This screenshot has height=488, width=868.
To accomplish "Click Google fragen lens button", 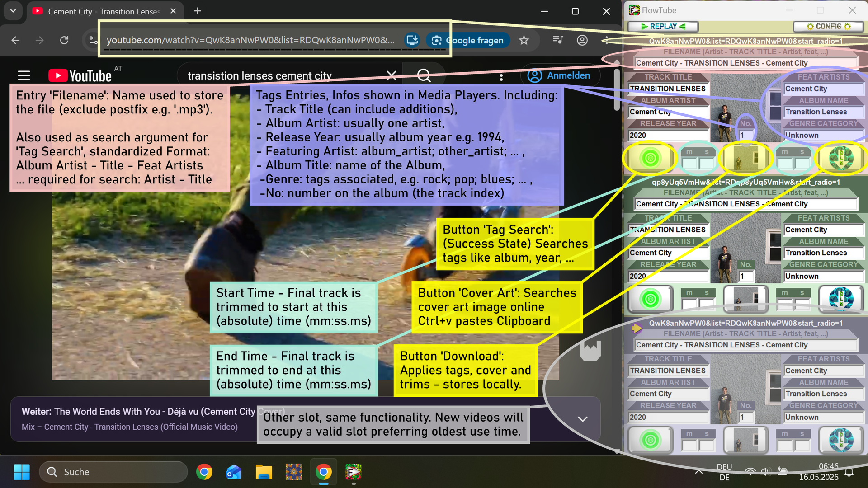I will coord(468,40).
